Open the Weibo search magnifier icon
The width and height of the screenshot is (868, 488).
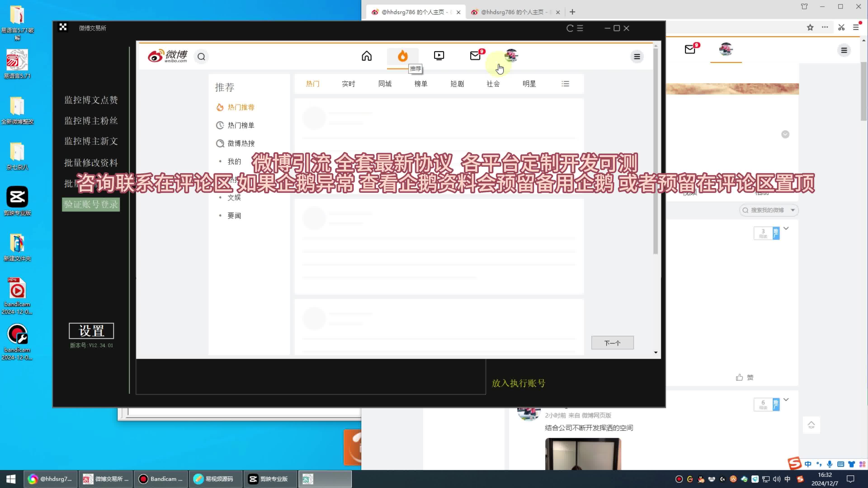201,56
